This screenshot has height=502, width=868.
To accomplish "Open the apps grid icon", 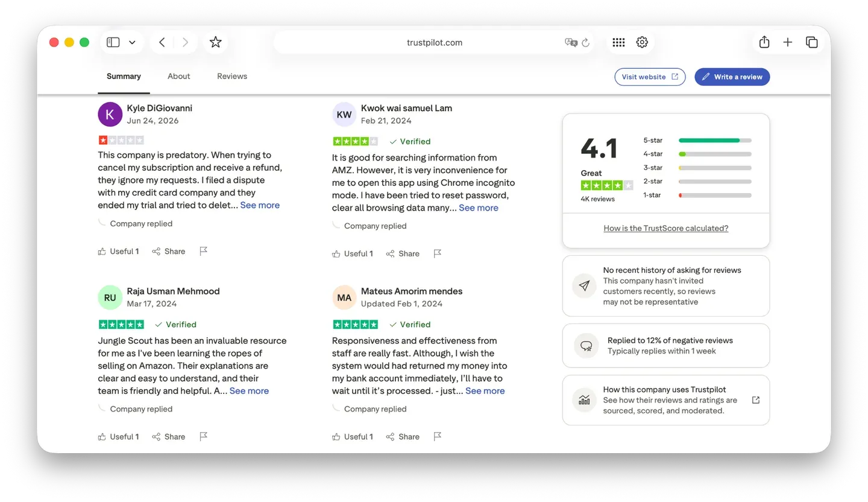I will tap(618, 42).
